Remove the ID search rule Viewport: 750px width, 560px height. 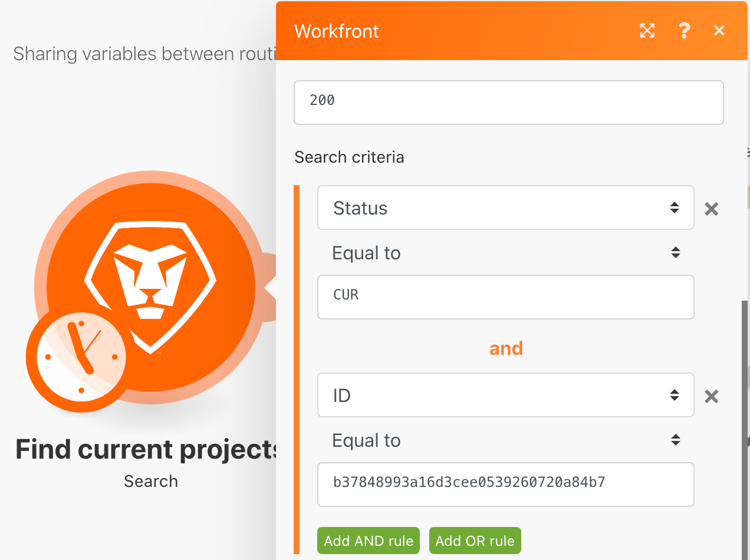click(x=711, y=396)
